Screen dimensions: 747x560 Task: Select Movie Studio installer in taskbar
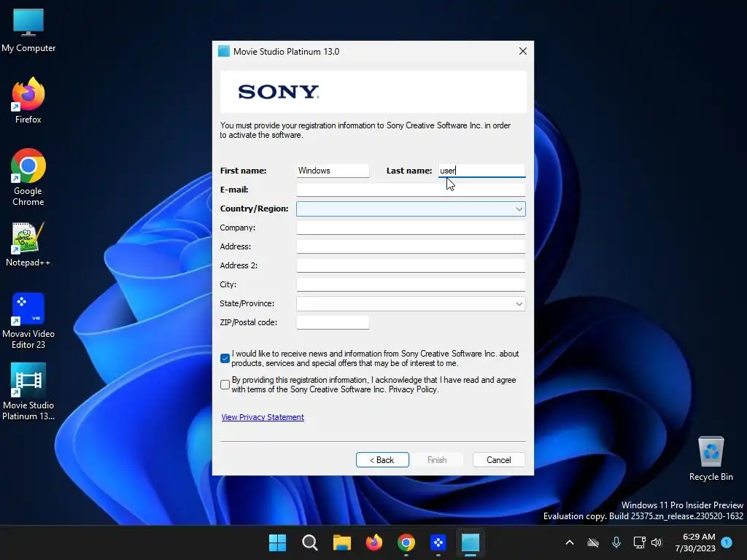click(471, 542)
